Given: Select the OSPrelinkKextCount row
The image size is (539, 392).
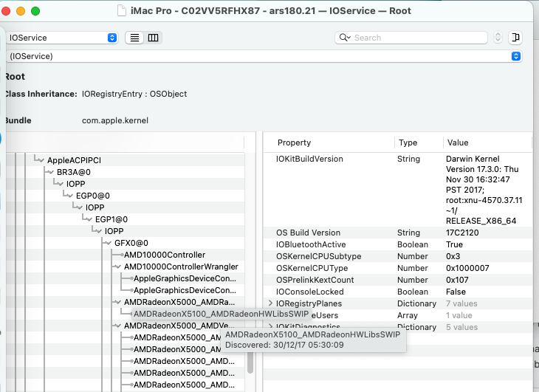Looking at the screenshot, I should [x=398, y=280].
